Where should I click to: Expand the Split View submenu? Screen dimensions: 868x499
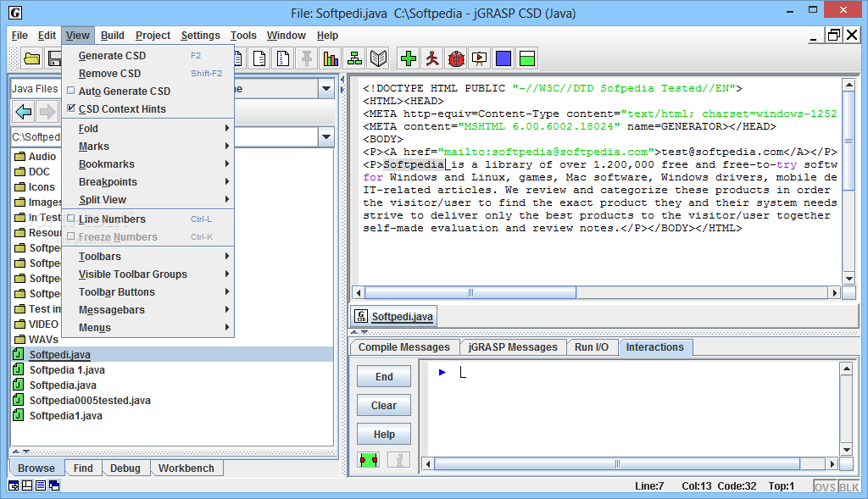pos(148,199)
